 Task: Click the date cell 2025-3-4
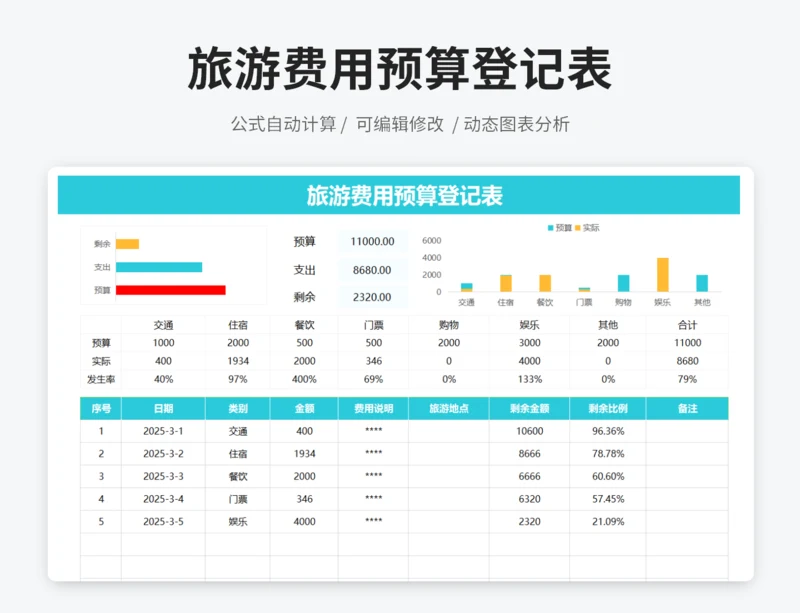click(163, 499)
